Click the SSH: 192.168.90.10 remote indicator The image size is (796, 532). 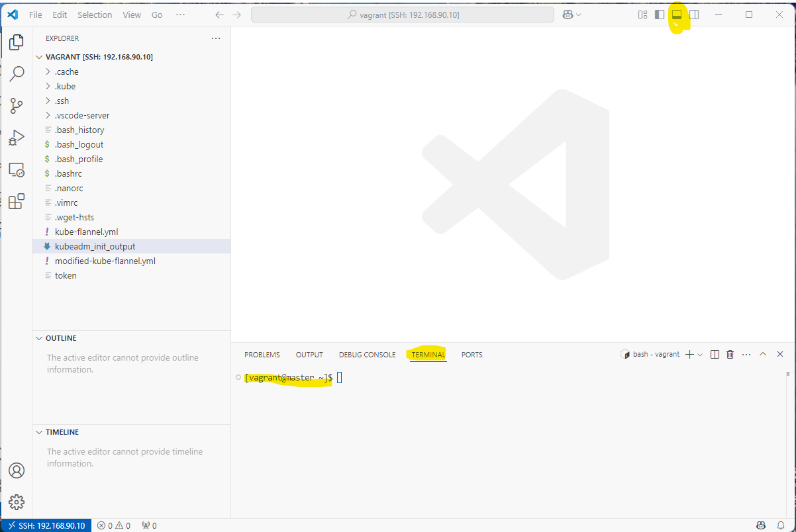coord(46,525)
